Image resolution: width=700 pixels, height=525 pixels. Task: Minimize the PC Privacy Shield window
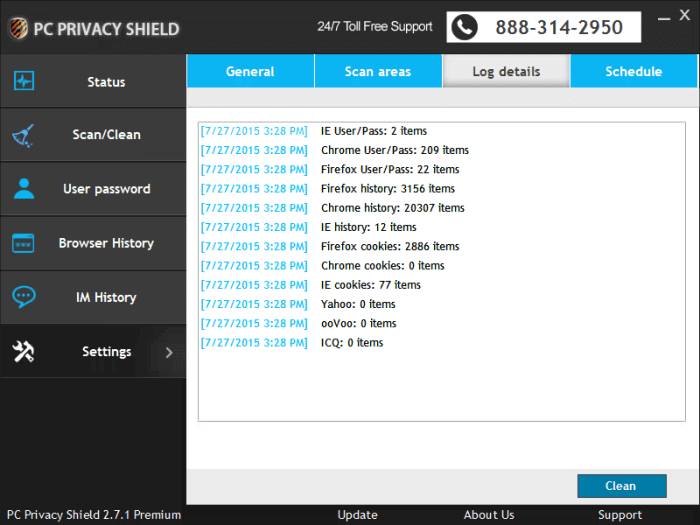coord(664,18)
